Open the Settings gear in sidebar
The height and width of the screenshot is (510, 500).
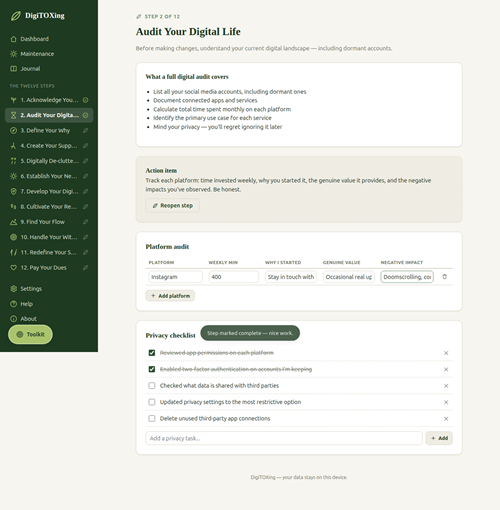[13, 289]
